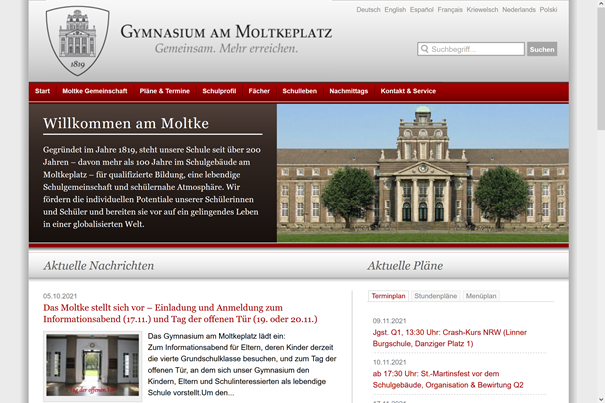Open the Crash-Kurs NRW event link
Image resolution: width=605 pixels, height=403 pixels.
click(x=450, y=338)
